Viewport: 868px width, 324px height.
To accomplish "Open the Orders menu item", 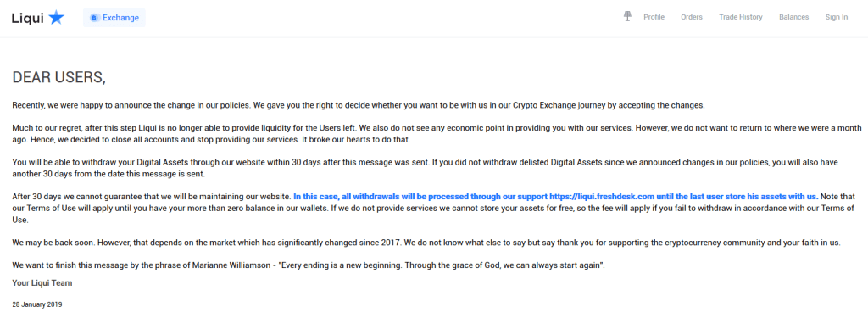I will tap(692, 17).
